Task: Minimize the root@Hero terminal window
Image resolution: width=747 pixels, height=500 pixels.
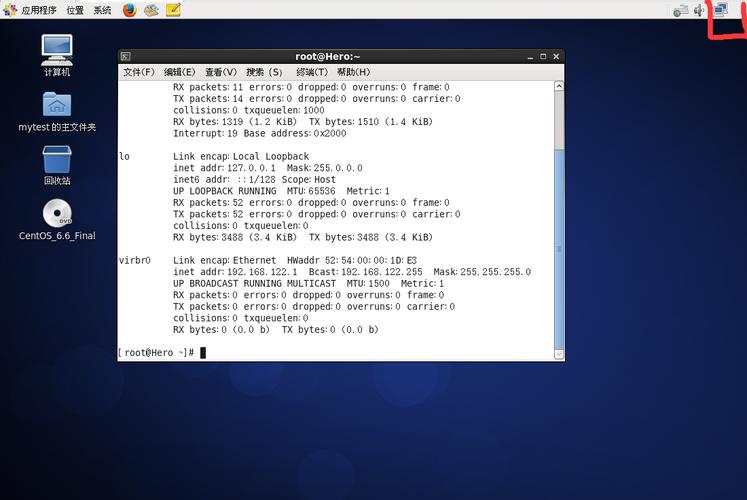Action: pos(530,57)
